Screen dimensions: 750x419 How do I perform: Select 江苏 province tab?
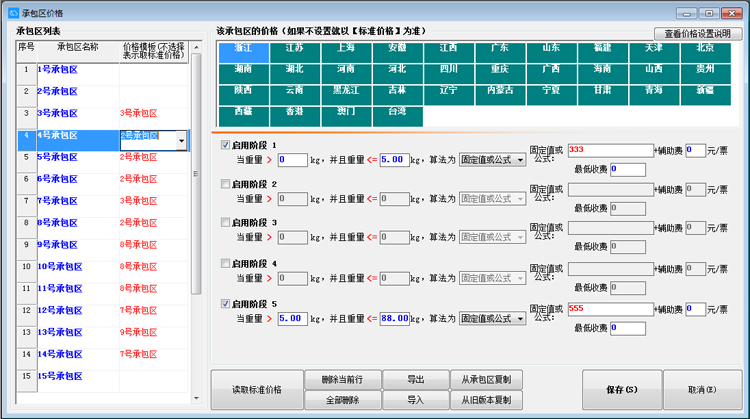click(x=295, y=53)
